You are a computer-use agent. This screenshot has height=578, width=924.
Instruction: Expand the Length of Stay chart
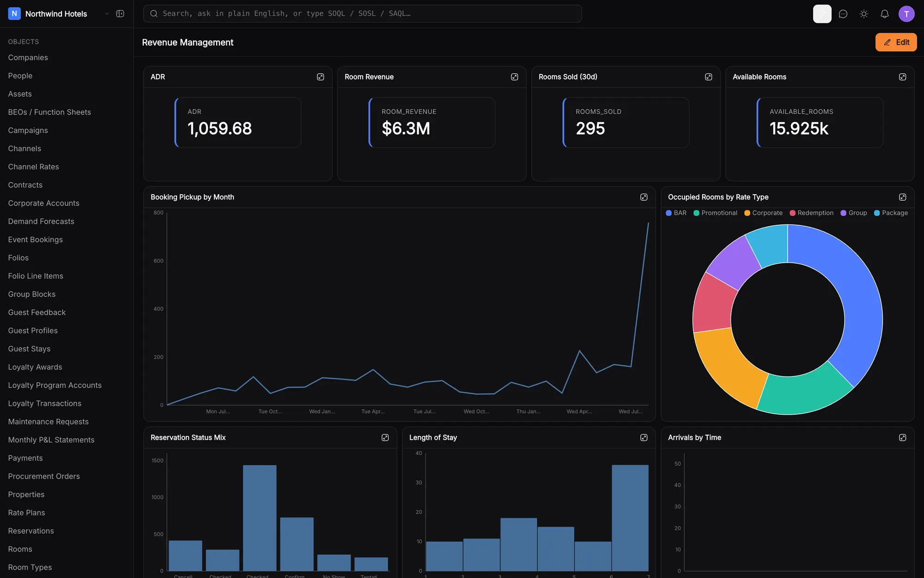(644, 437)
